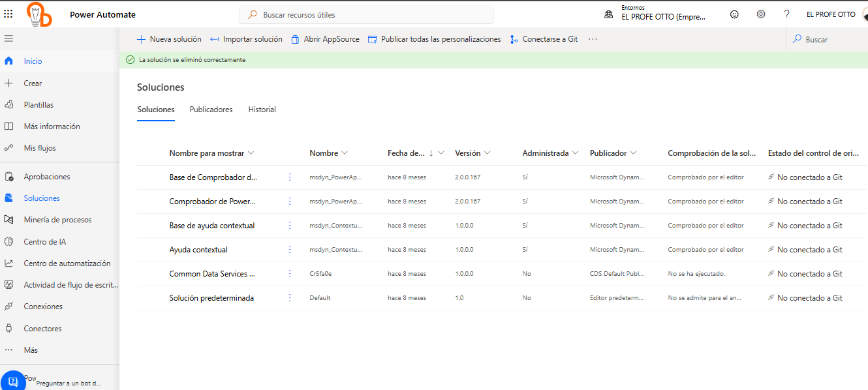
Task: Open the Settings gear icon
Action: pyautogui.click(x=761, y=14)
